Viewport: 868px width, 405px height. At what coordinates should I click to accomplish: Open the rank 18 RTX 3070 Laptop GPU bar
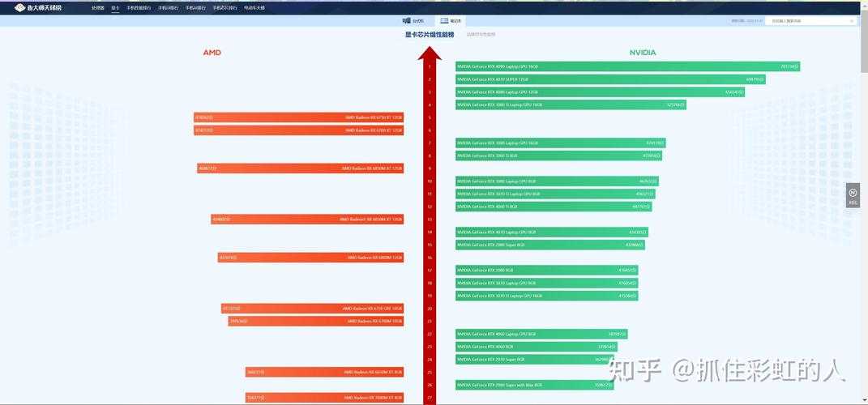547,283
